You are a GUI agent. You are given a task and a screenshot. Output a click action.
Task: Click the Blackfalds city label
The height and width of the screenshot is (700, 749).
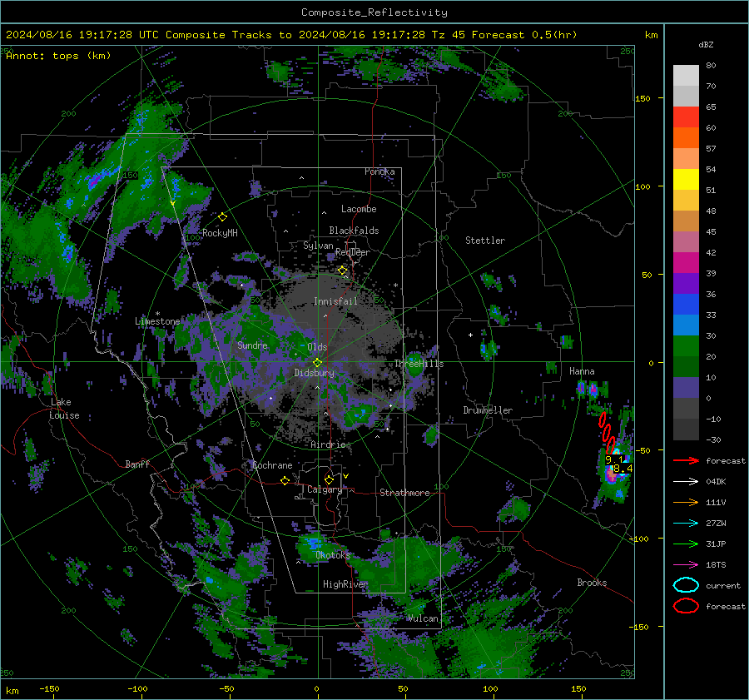coord(354,231)
